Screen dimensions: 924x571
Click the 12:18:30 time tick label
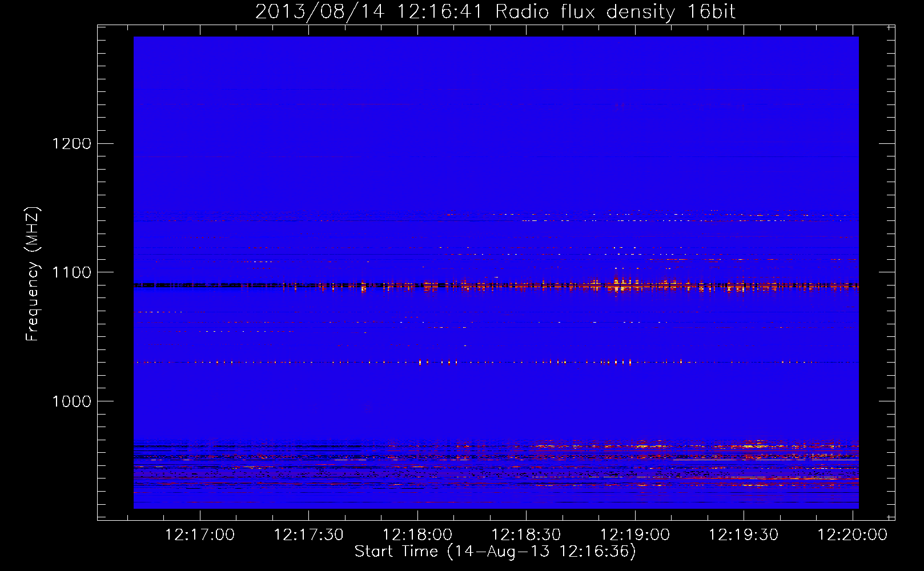tap(526, 535)
